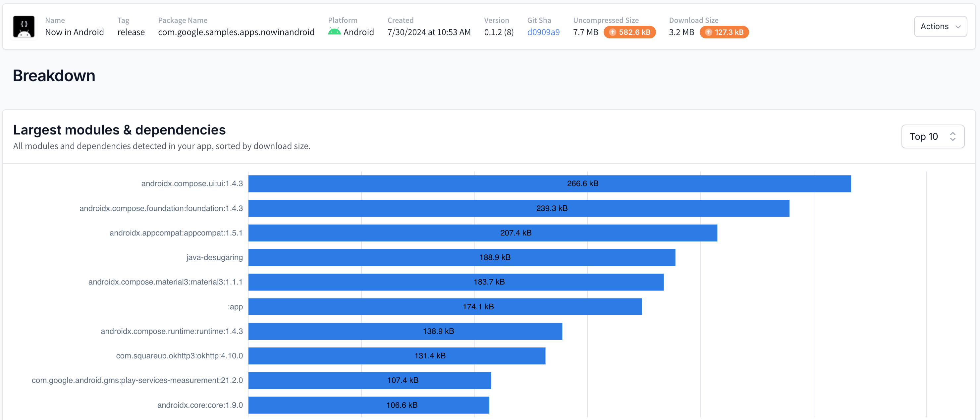Screen dimensions: 980x420
Task: Click the Top 10 up-down arrows
Action: (953, 136)
